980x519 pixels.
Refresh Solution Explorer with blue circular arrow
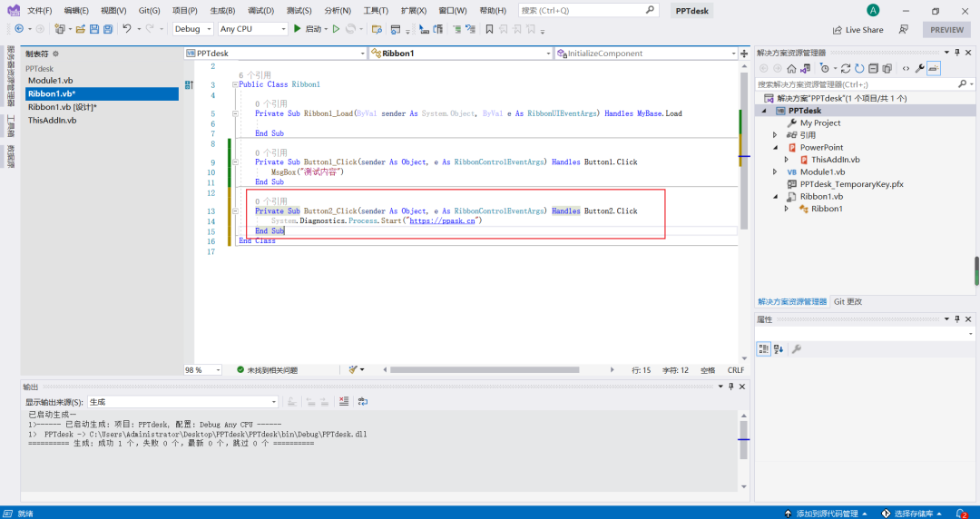[859, 68]
